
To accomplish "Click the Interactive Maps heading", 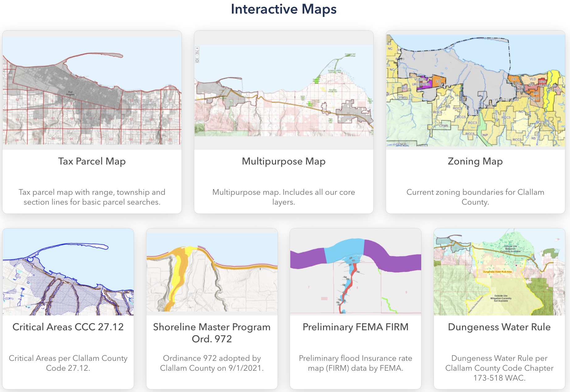I will click(x=284, y=9).
